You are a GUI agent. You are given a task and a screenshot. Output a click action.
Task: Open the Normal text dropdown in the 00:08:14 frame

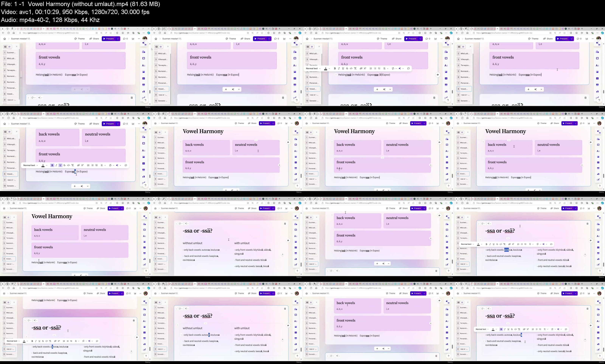coord(482,329)
